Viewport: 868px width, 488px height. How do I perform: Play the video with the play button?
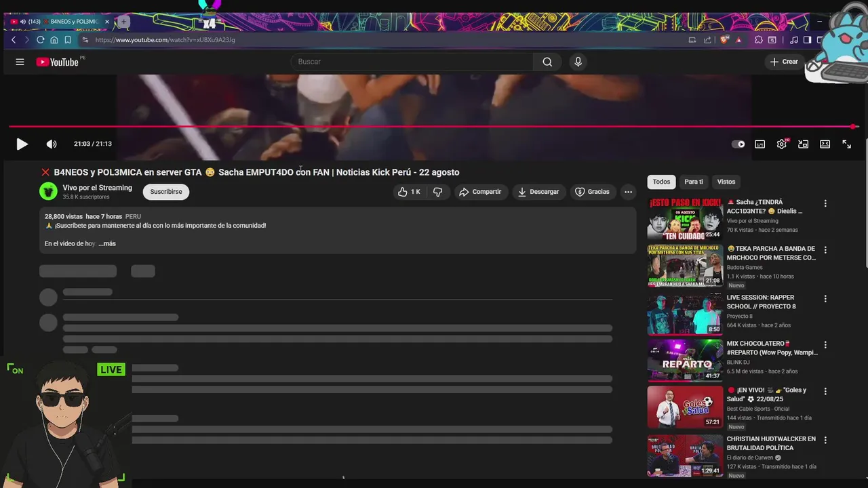(x=22, y=144)
